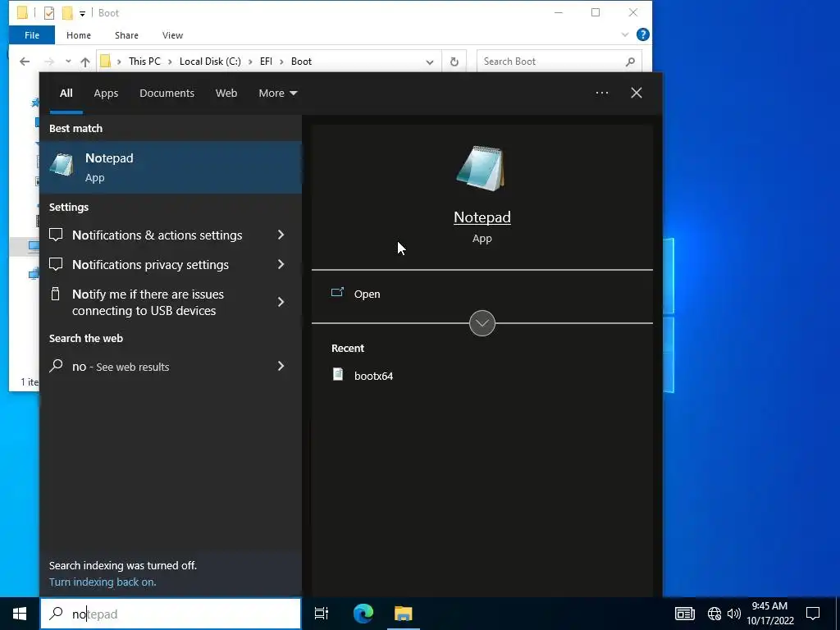Open clock showing 9:45 AM
The width and height of the screenshot is (840, 630).
tap(769, 614)
